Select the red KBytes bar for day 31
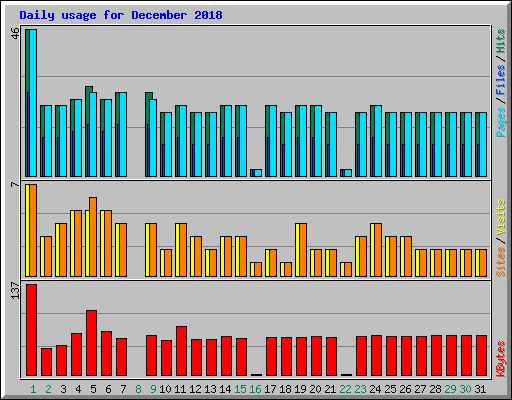The height and width of the screenshot is (400, 512). pos(482,356)
